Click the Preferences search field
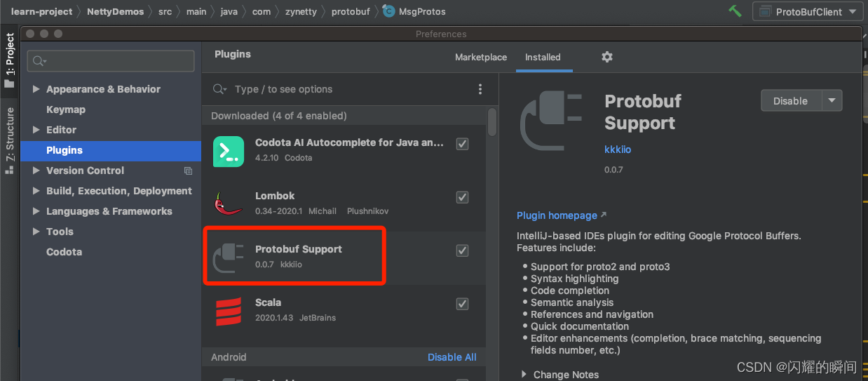This screenshot has height=381, width=868. coord(111,61)
